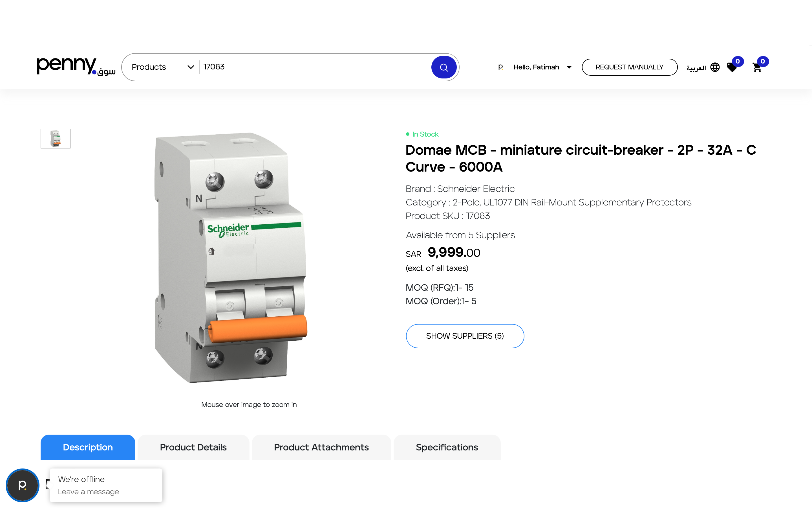Click the main circuit breaker product image

tap(231, 258)
